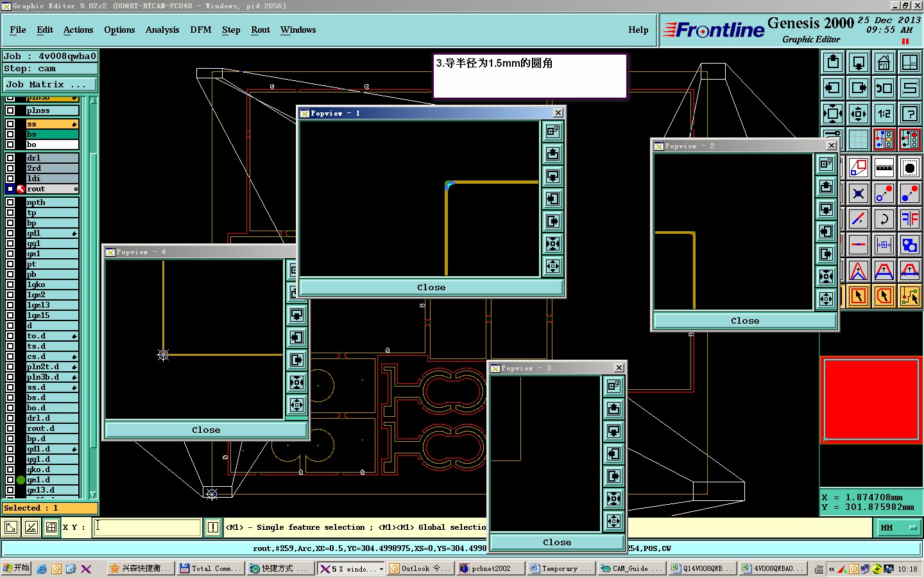
Task: Click Close button in Popview 3
Action: click(x=557, y=542)
